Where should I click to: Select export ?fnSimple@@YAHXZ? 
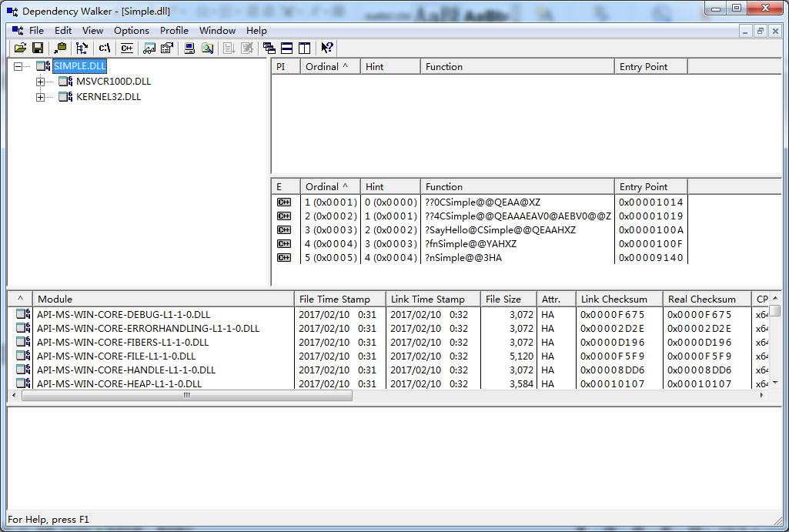(x=471, y=244)
